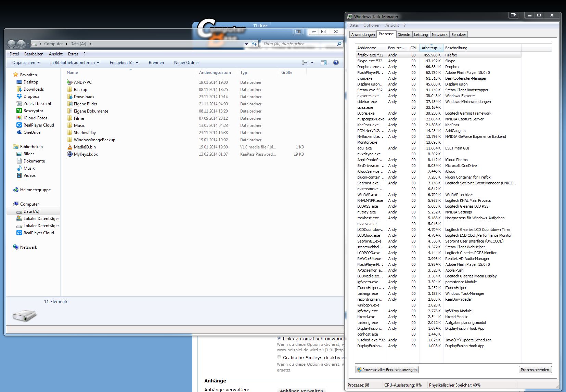
Task: Select the Steam.exe *32 process
Action: (438, 90)
